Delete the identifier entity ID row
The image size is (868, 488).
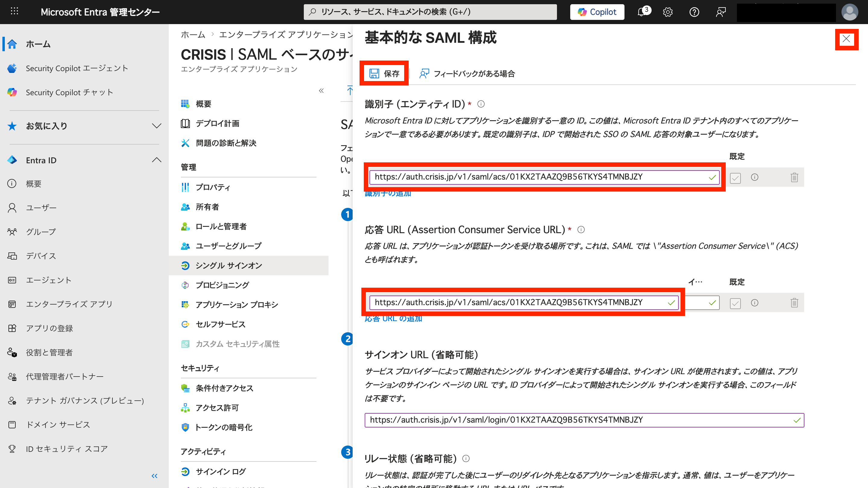(x=794, y=177)
